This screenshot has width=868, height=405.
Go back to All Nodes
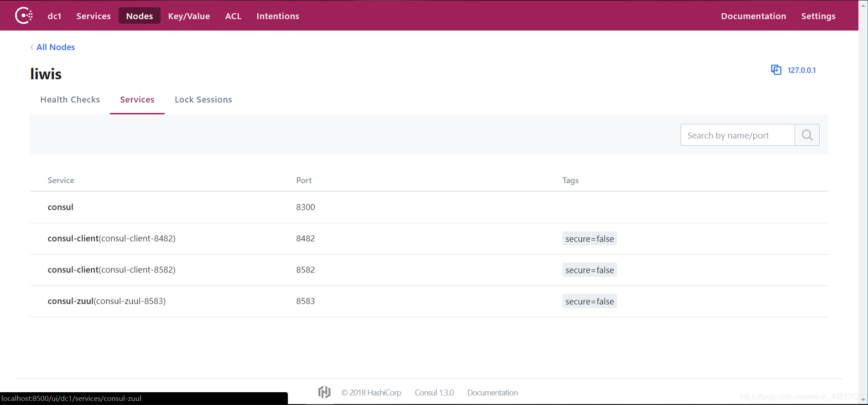tap(52, 47)
